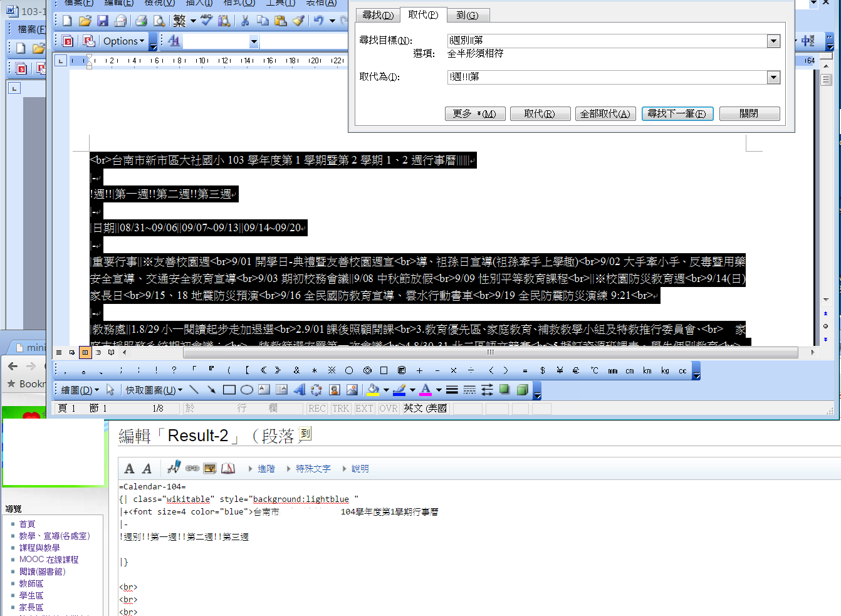Select the Format Painter brush icon
This screenshot has width=841, height=616.
pos(298,21)
